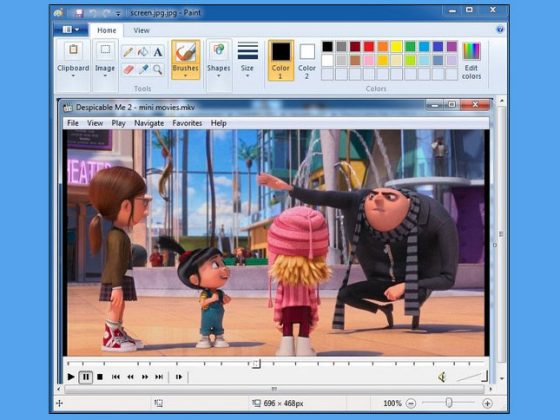Pick the pink color swatch
Screen dimensions: 560x420
(369, 60)
